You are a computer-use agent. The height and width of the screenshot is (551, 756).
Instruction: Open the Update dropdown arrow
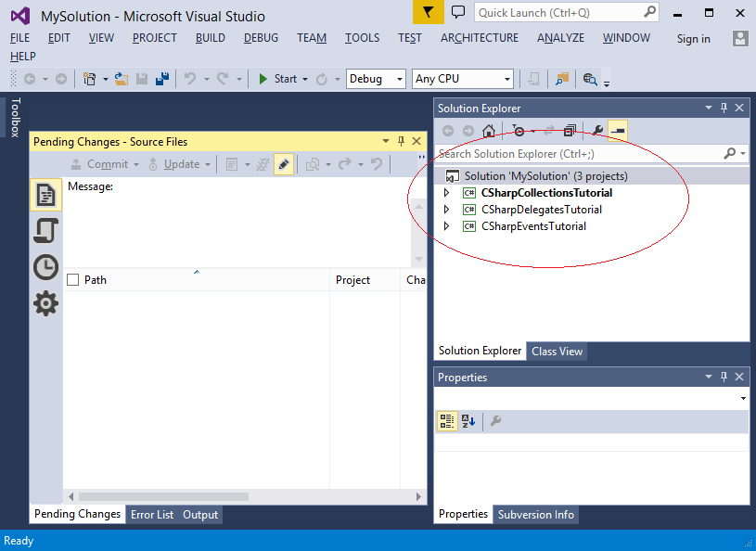208,165
